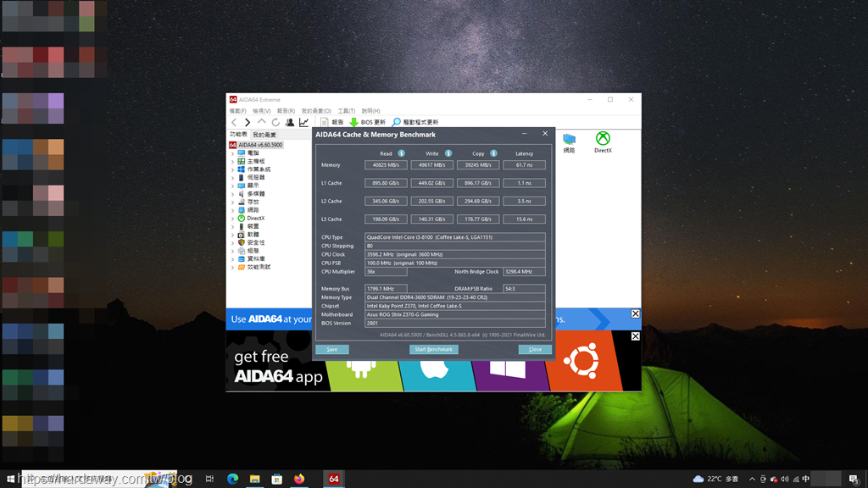Open the graph chart icon in AIDA64 toolbar
The width and height of the screenshot is (868, 488).
point(304,122)
